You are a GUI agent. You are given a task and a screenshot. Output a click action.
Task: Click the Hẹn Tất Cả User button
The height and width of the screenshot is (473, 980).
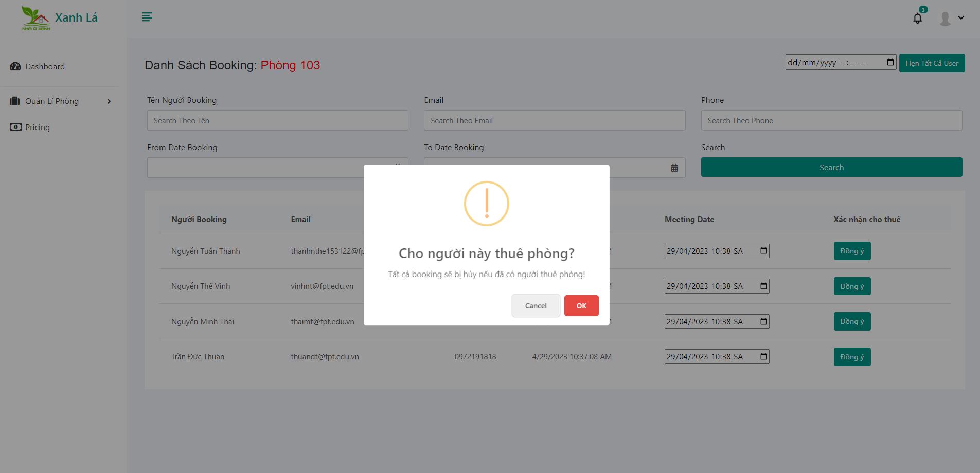pos(932,63)
